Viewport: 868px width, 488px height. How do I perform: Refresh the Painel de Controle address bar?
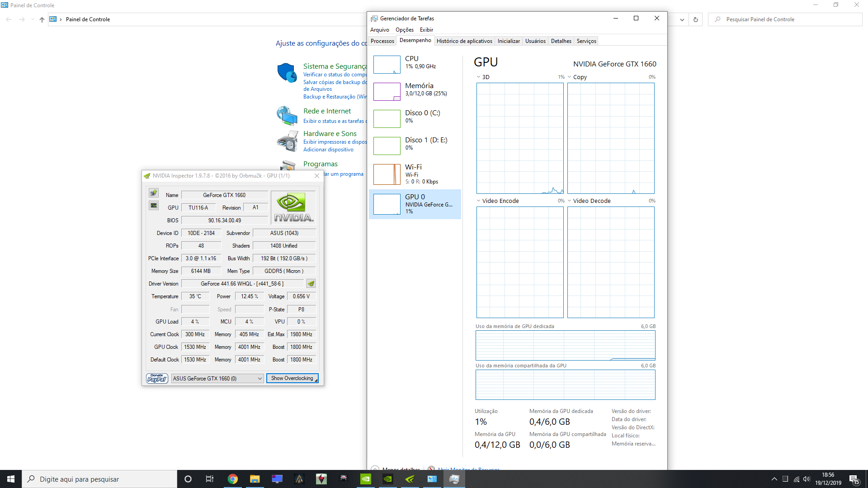[x=696, y=19]
